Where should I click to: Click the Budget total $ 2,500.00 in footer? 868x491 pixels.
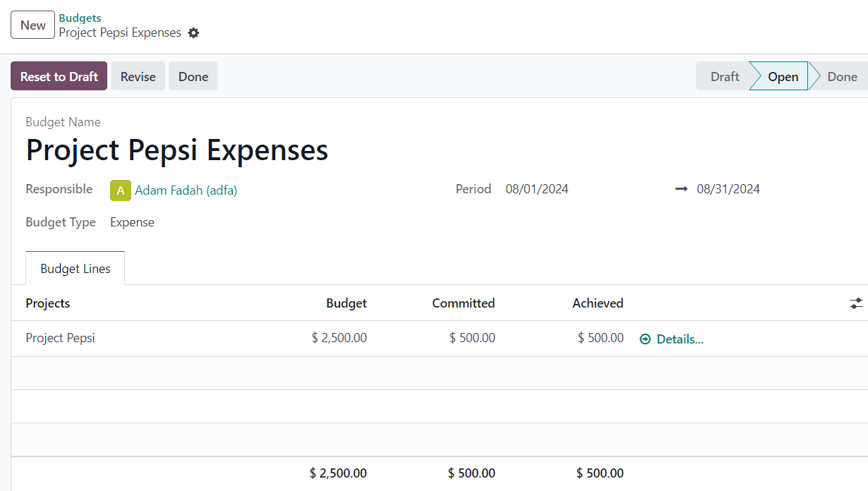(x=338, y=473)
